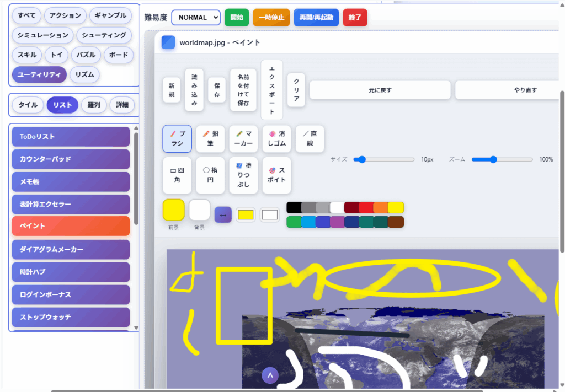Screen dimensions: 565x392
Task: Pick the 消しゴム eraser tool
Action: [x=276, y=138]
